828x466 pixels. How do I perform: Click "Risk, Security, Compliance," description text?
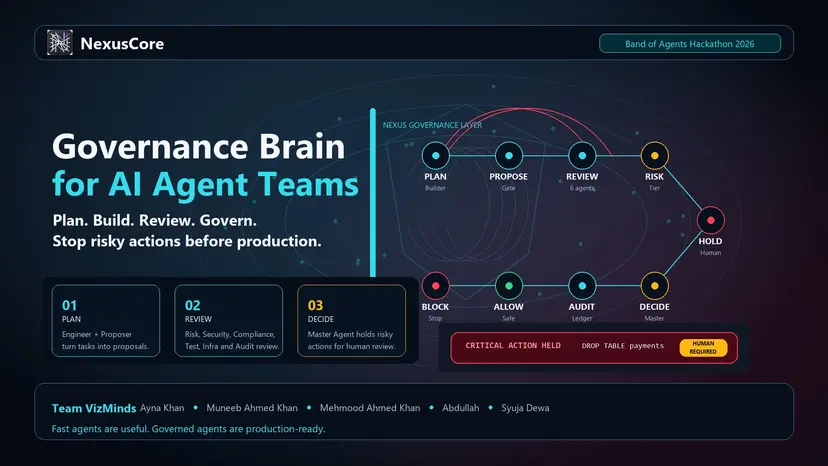[230, 334]
